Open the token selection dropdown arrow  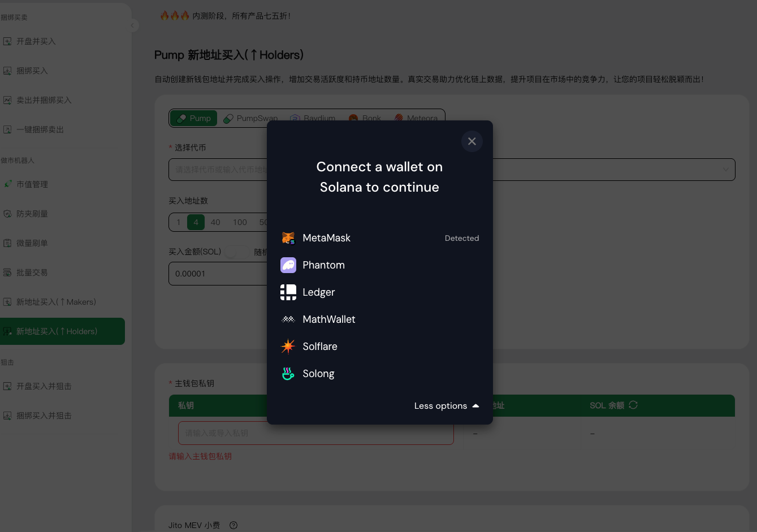click(725, 170)
